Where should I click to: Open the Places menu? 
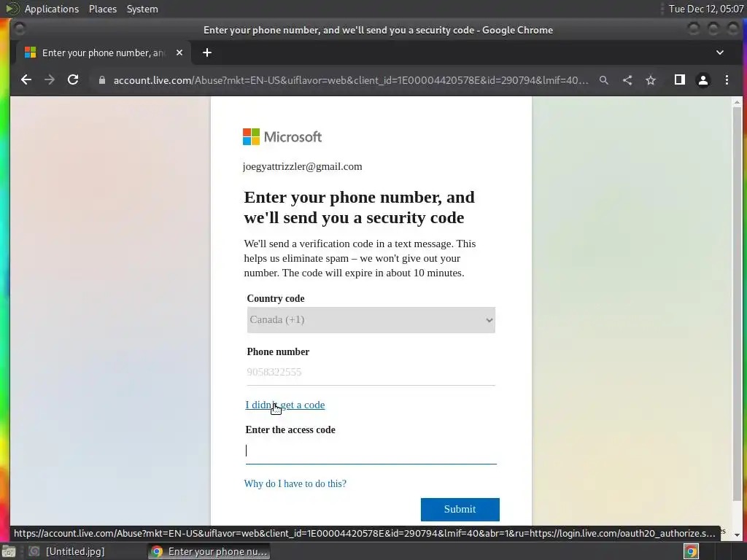(x=102, y=9)
